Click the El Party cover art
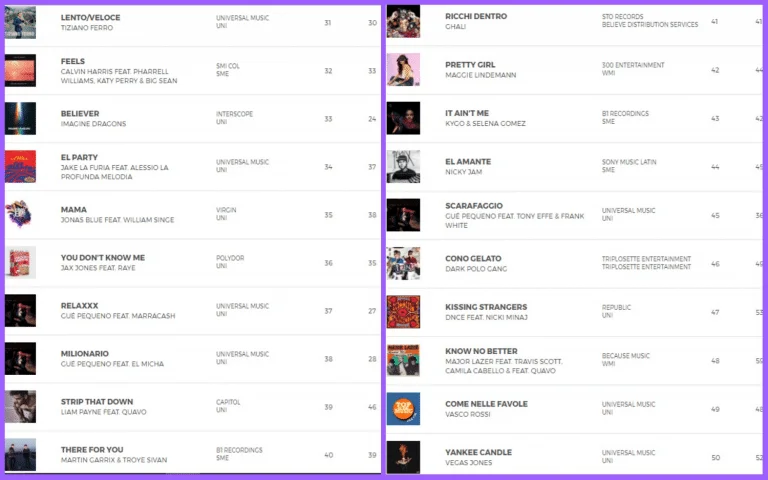Viewport: 768px width, 480px height. coord(20,166)
